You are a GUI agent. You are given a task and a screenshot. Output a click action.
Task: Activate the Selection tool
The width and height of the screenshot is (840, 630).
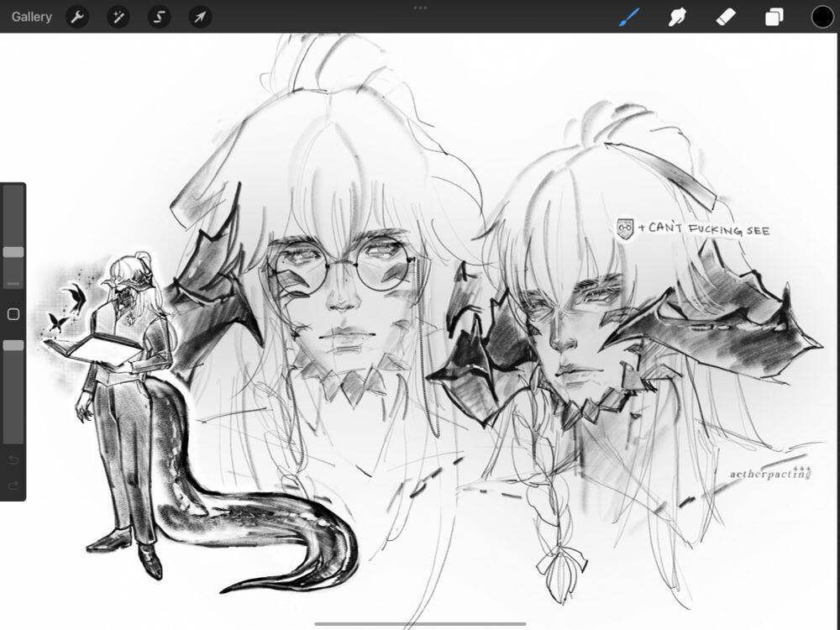pyautogui.click(x=159, y=17)
